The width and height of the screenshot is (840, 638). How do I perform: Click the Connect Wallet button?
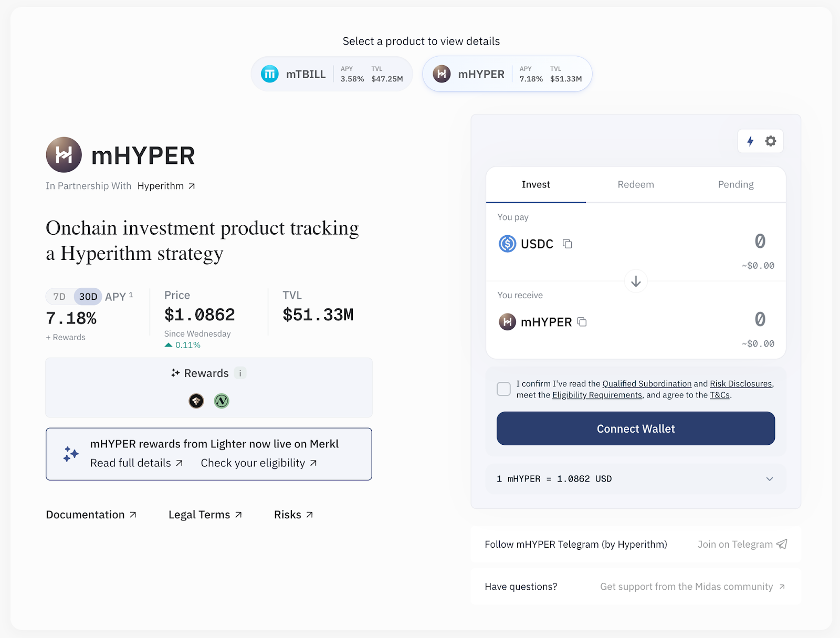click(636, 428)
